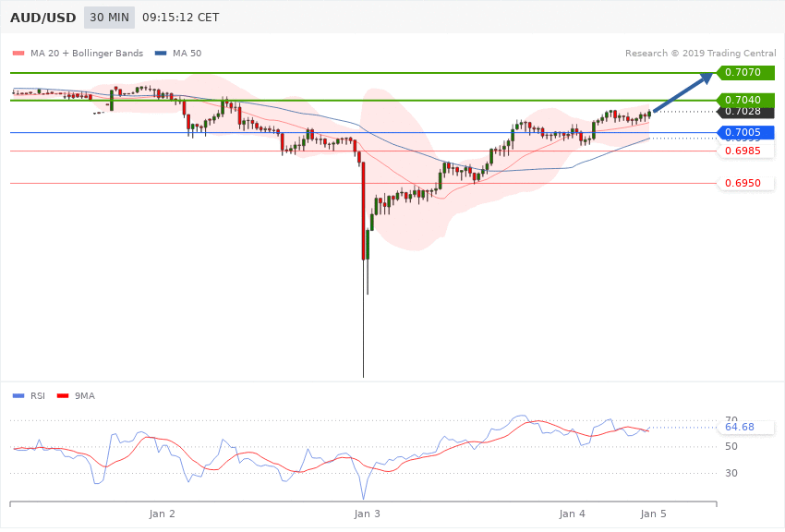785x532 pixels.
Task: Click the MA 20 + Bollinger Bands label
Action: pos(87,53)
